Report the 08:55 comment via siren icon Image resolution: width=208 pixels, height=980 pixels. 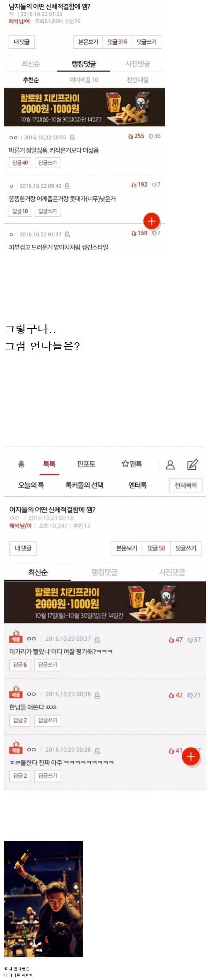tap(72, 137)
